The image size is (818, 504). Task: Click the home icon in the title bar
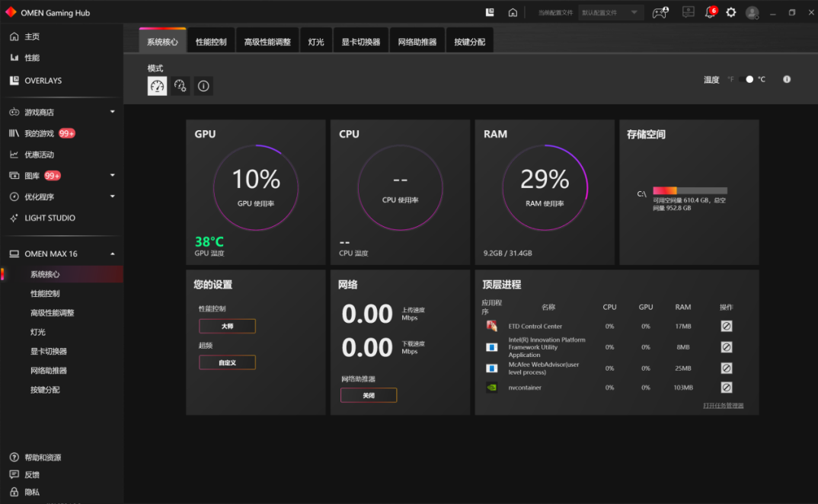point(513,12)
